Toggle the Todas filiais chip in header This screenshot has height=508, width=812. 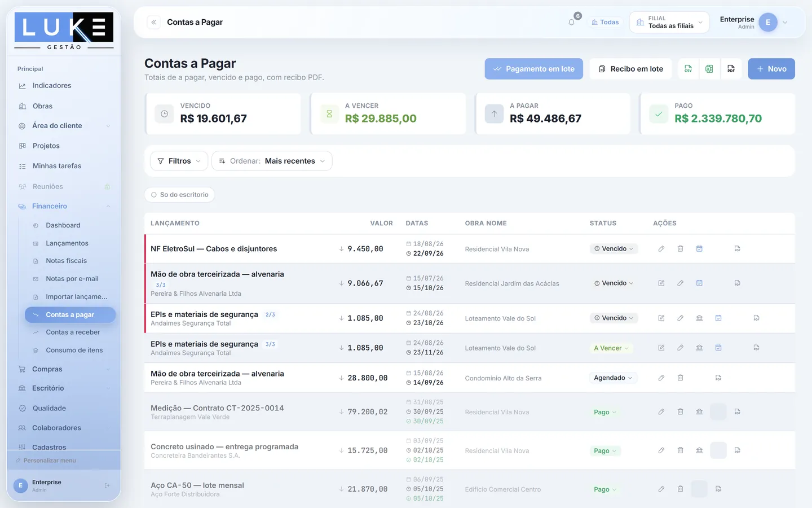coord(605,22)
